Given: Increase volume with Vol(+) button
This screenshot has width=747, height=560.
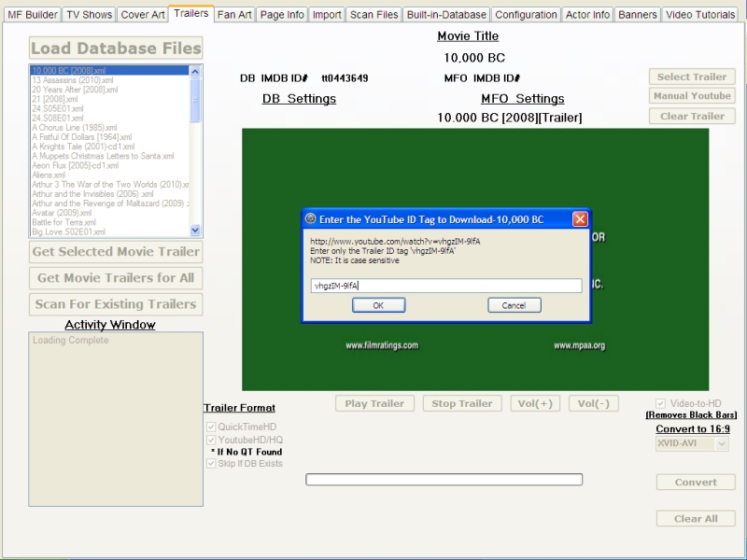Looking at the screenshot, I should pos(535,404).
